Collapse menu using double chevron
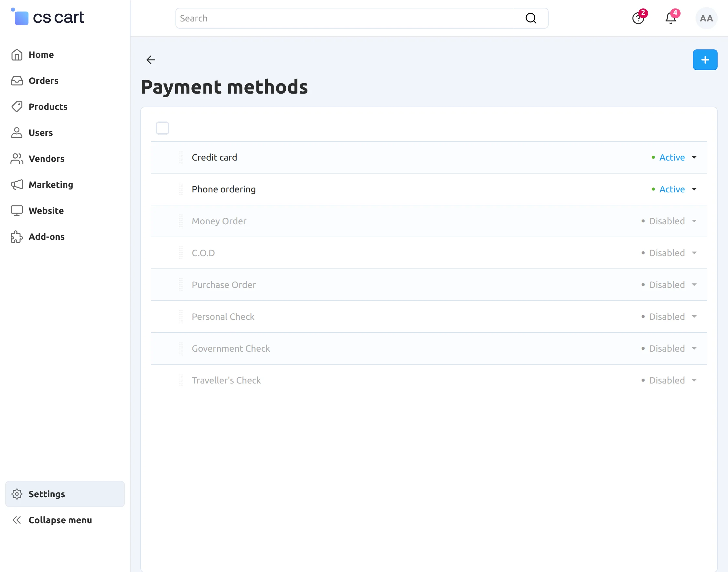Screen dimensions: 728x572 [16, 520]
